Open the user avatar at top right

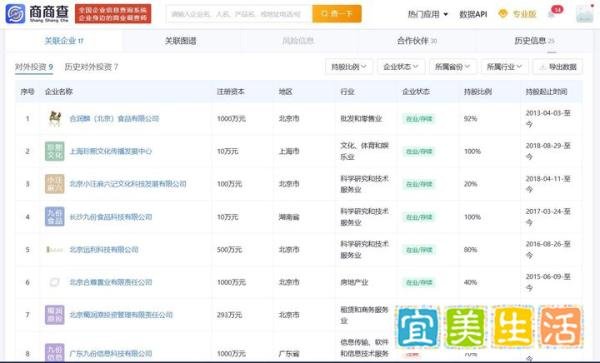point(584,14)
